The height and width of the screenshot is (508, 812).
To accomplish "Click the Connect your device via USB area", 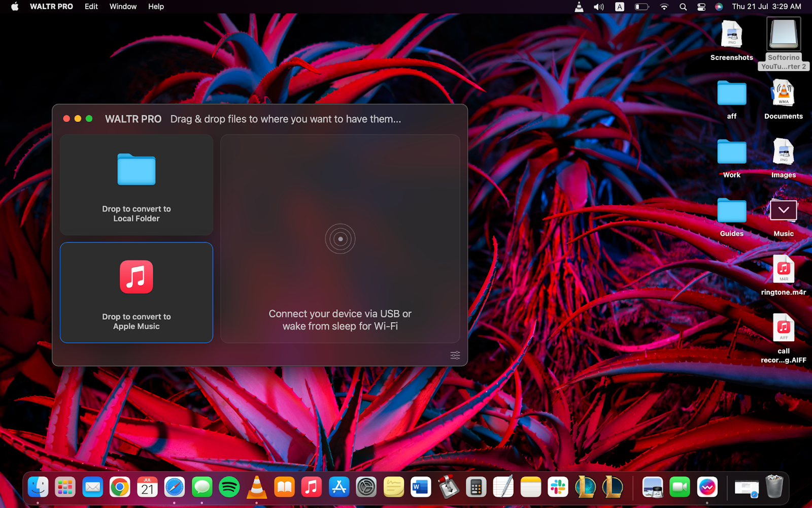I will pyautogui.click(x=340, y=239).
